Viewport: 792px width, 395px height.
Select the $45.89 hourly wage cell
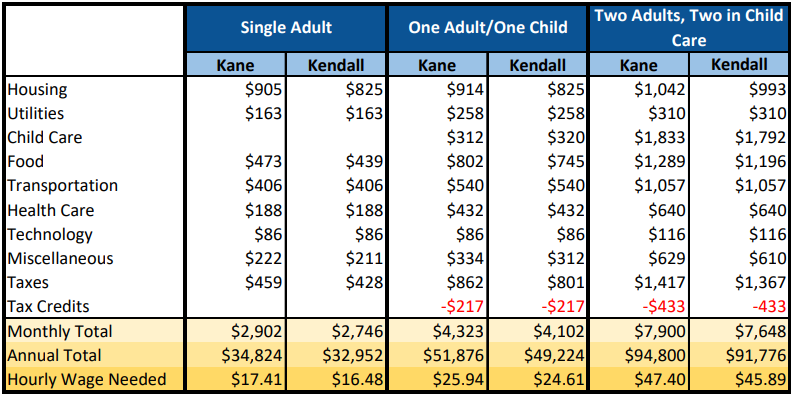click(758, 379)
